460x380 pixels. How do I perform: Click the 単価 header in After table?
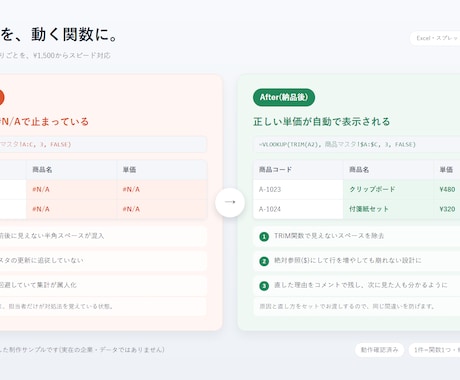[447, 170]
